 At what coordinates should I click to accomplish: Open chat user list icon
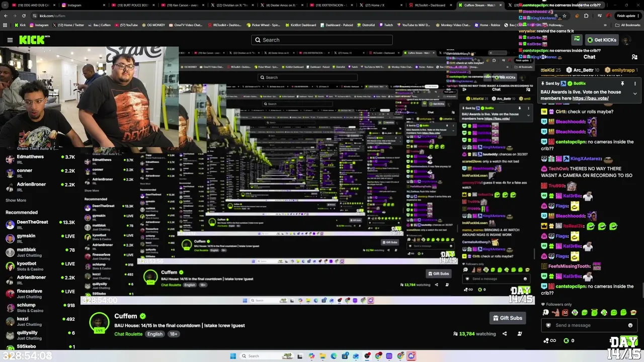[x=634, y=57]
